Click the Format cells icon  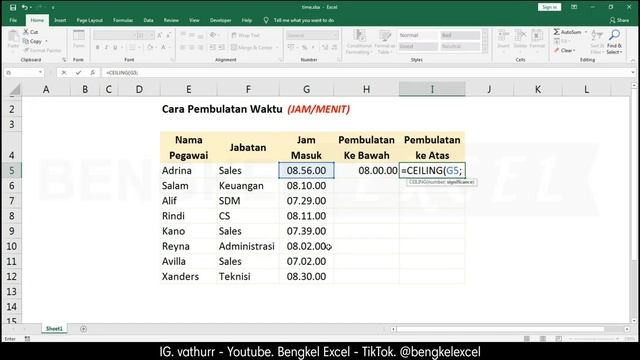[537, 36]
